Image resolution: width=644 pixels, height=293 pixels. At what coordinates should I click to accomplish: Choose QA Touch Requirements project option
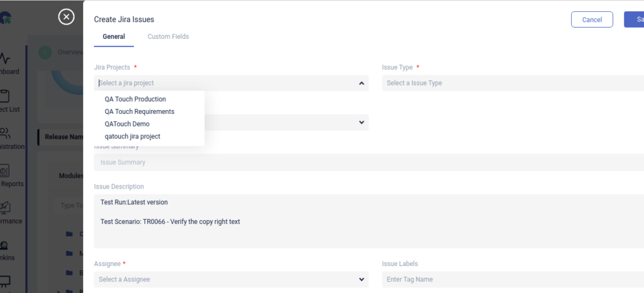[x=140, y=111]
